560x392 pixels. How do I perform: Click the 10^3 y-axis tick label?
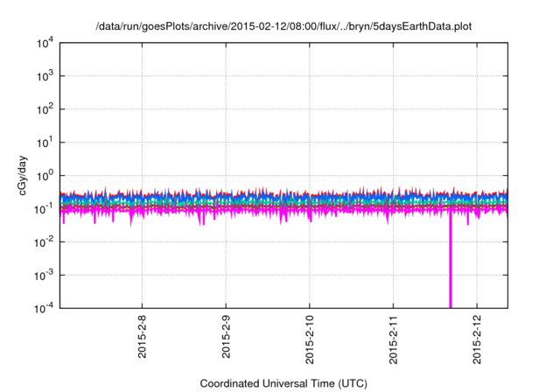(x=45, y=76)
